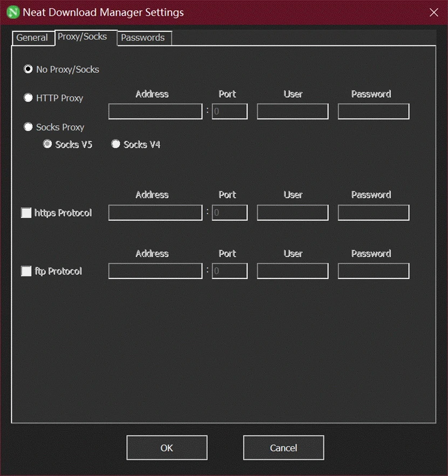The width and height of the screenshot is (448, 476).
Task: Focus the https Protocol Password field
Action: tap(374, 213)
